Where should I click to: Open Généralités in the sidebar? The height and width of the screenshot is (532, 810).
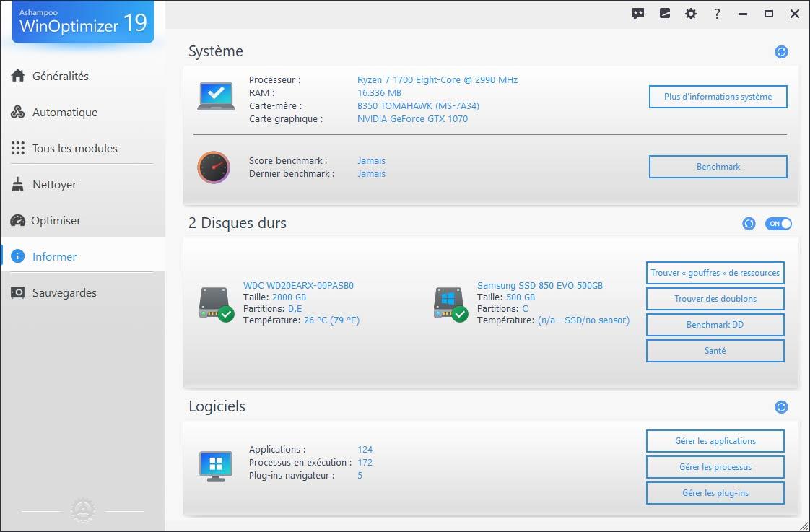coord(82,76)
